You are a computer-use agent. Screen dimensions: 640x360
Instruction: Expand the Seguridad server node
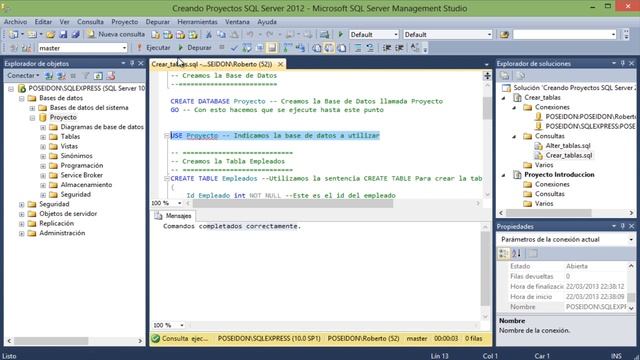pos(22,204)
